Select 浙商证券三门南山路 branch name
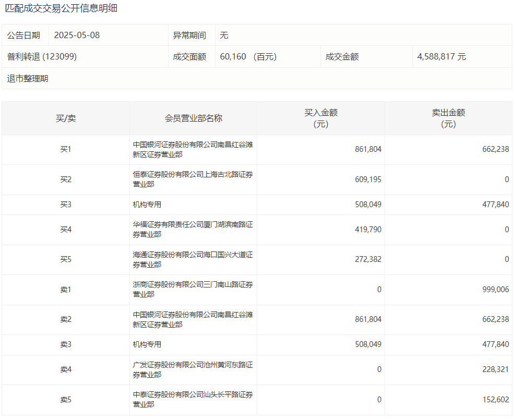This screenshot has width=515, height=420. 193,290
